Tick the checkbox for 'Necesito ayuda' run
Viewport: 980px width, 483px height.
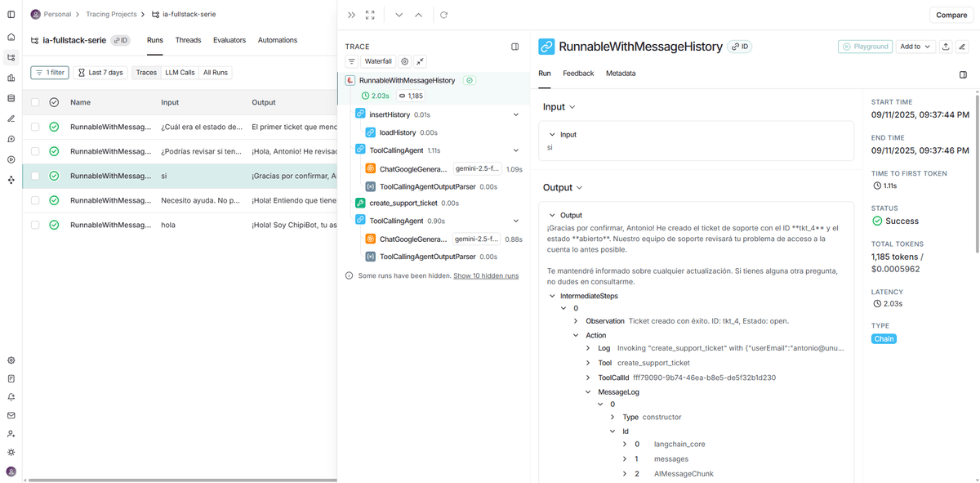[35, 200]
